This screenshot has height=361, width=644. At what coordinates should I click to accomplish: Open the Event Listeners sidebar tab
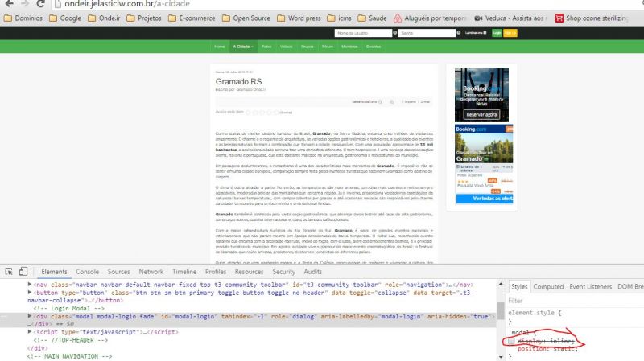590,287
